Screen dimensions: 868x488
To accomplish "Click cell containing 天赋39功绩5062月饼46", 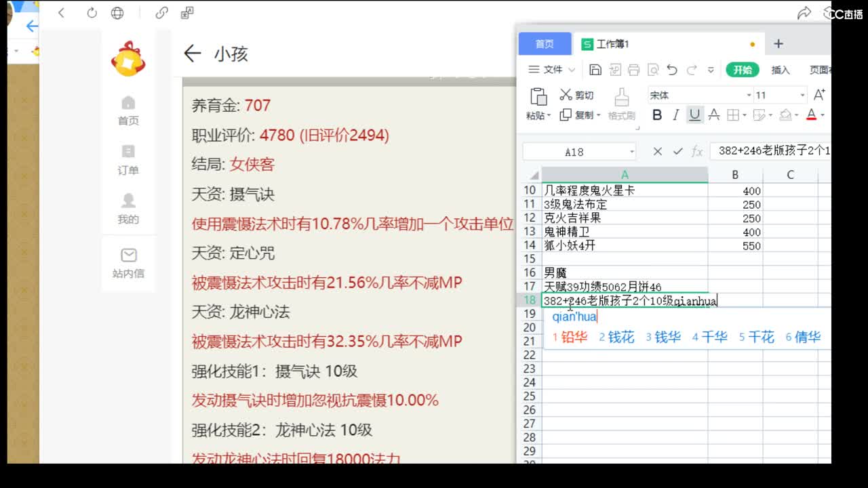I will point(625,287).
